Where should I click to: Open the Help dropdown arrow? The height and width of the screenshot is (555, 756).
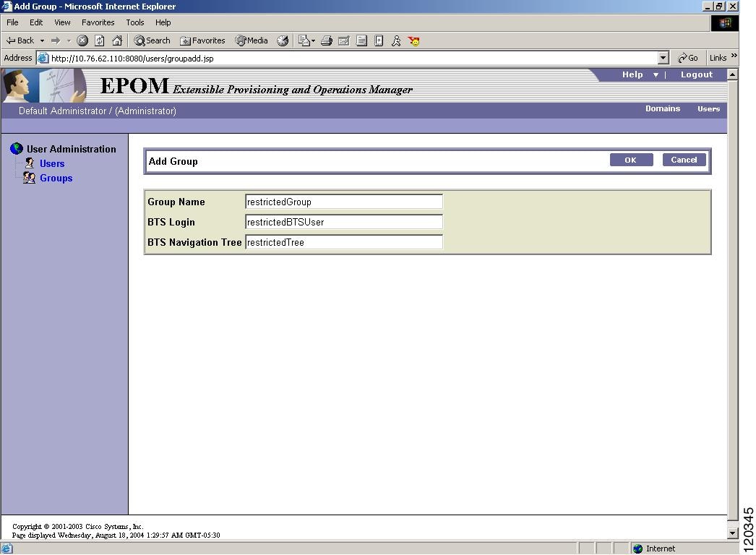pyautogui.click(x=656, y=74)
